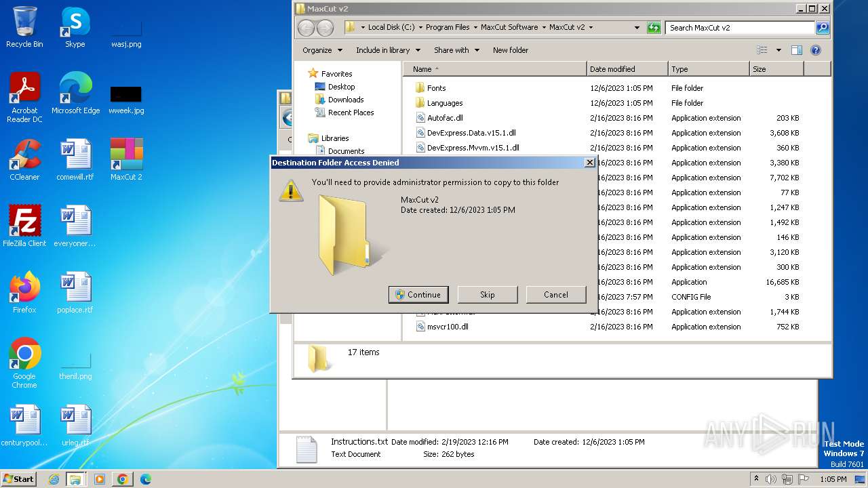
Task: Sort by the Type column header
Action: coord(709,69)
